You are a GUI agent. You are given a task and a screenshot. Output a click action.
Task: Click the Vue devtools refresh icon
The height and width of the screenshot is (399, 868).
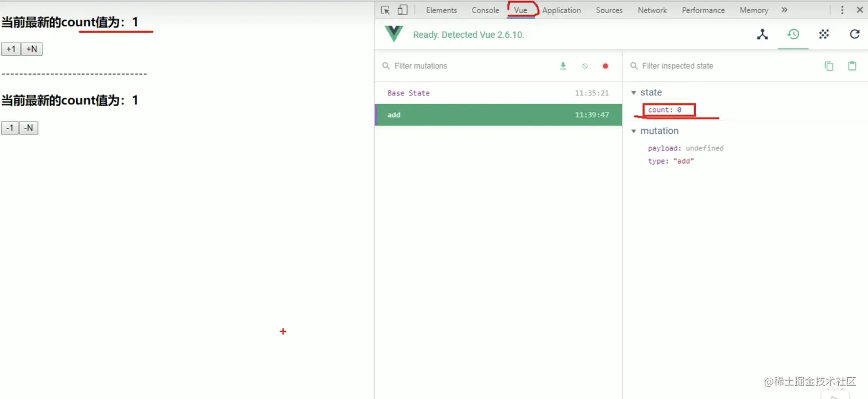pyautogui.click(x=855, y=34)
